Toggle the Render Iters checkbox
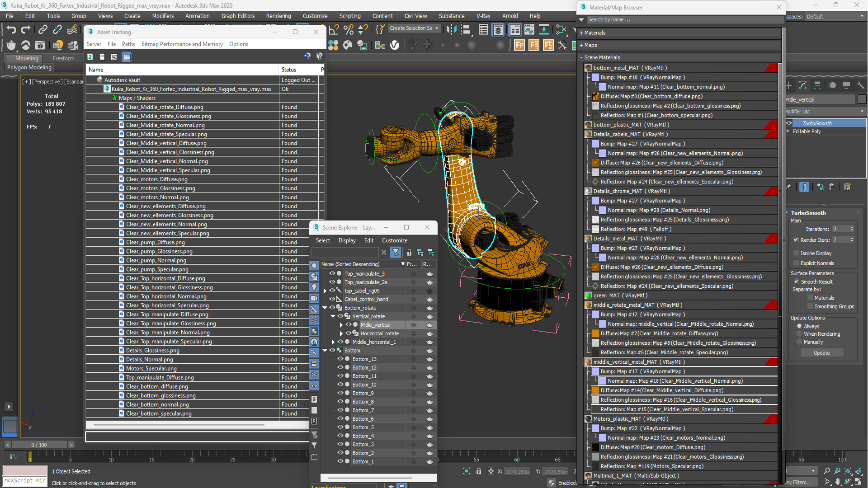 (796, 239)
